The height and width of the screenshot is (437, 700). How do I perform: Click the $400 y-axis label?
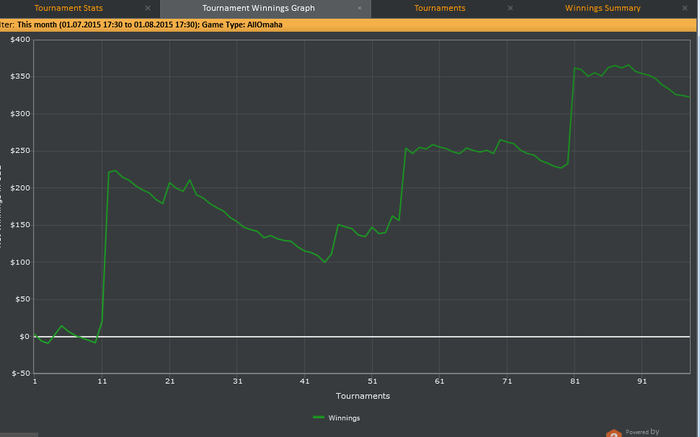20,40
